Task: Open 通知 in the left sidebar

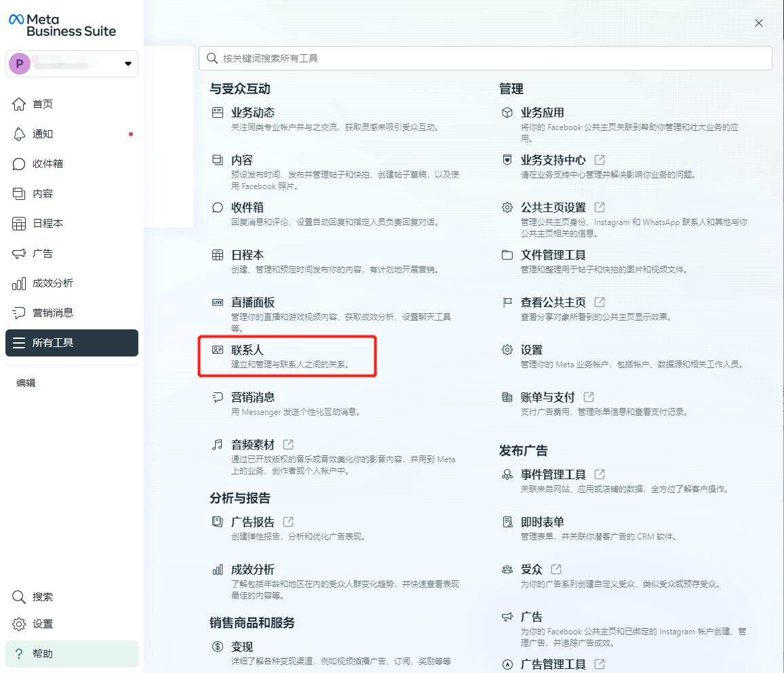Action: (x=43, y=134)
